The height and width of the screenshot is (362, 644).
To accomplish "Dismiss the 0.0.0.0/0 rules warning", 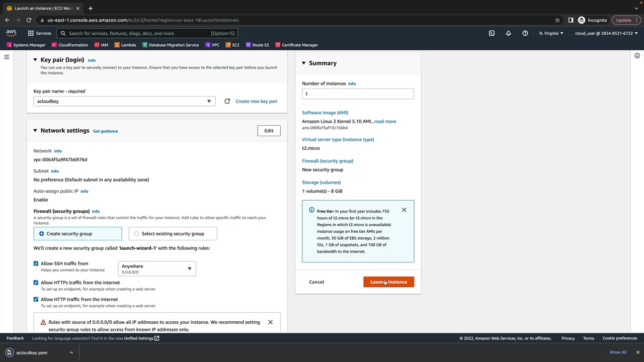I will 270,322.
